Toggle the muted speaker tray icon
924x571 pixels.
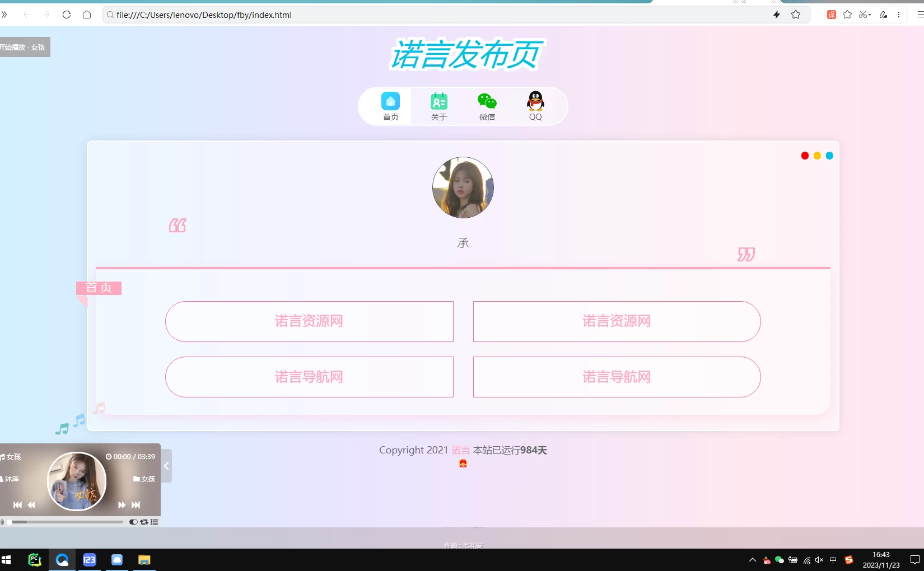click(x=819, y=560)
